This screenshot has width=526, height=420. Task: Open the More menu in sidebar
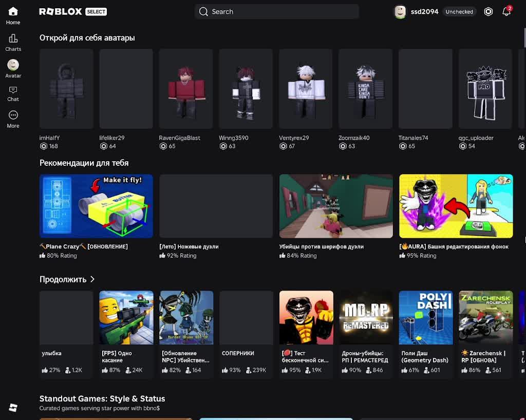point(13,120)
